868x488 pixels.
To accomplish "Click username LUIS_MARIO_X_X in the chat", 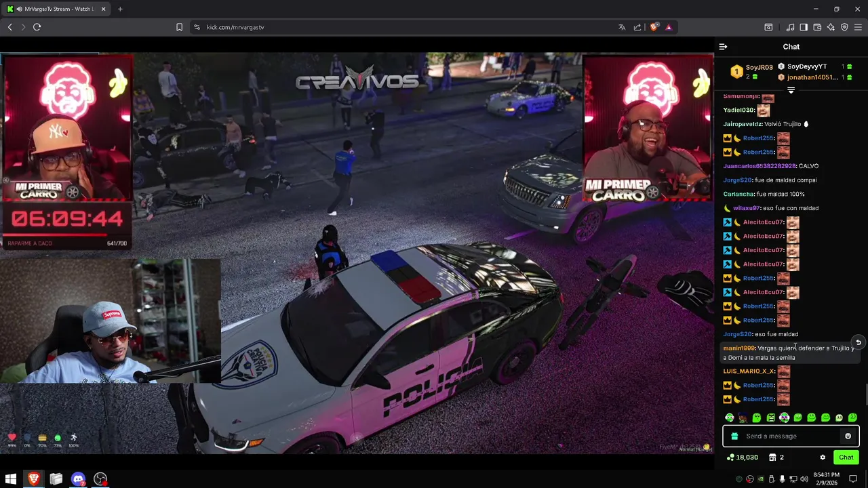I will coord(749,371).
